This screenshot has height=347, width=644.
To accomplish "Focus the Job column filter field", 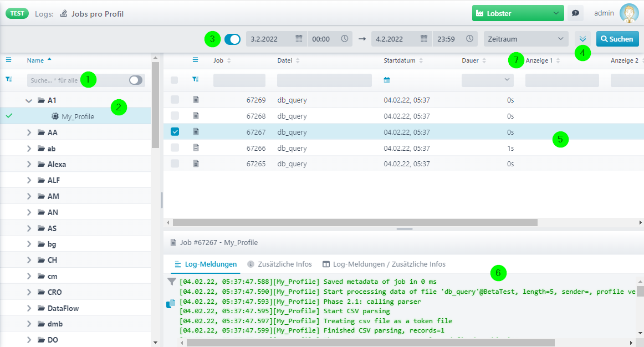I will click(x=239, y=80).
